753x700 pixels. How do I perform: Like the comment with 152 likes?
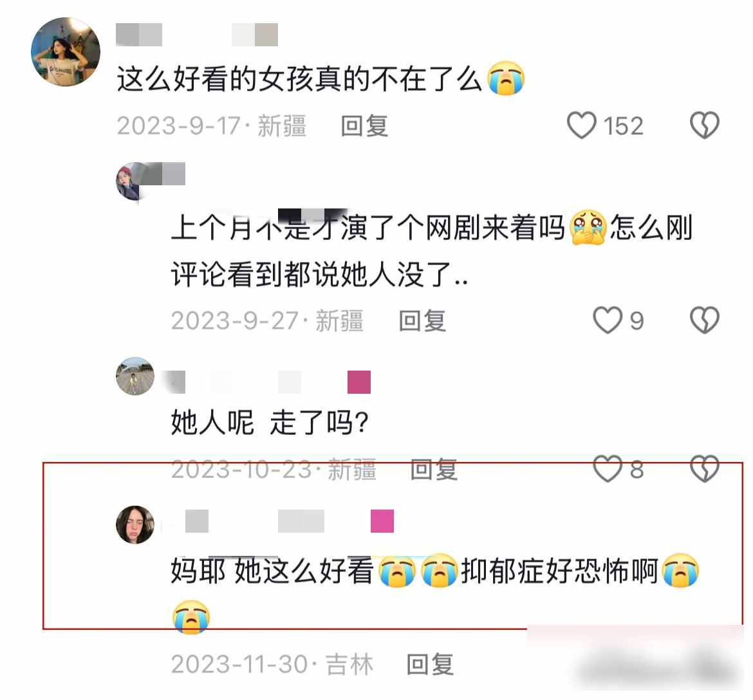tap(582, 125)
